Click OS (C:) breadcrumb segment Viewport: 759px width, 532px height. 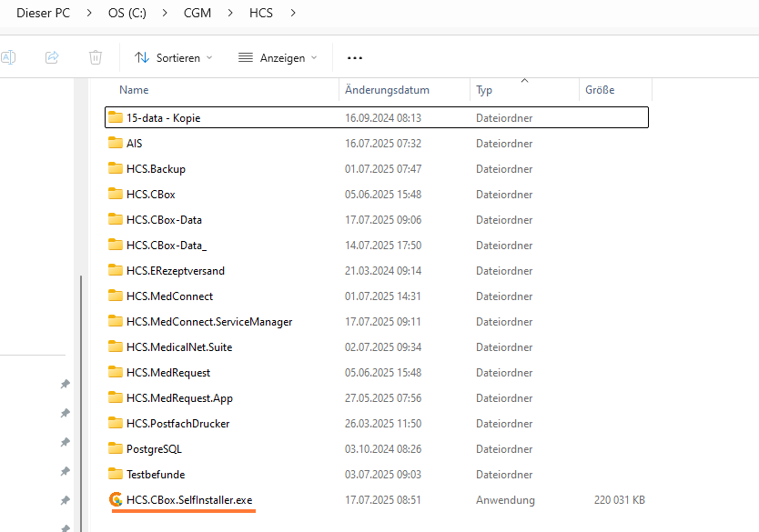127,13
